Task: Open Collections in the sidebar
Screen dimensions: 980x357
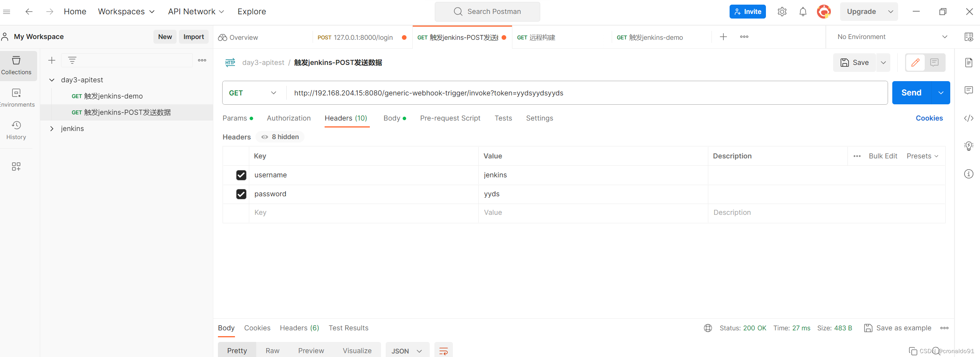Action: [16, 66]
